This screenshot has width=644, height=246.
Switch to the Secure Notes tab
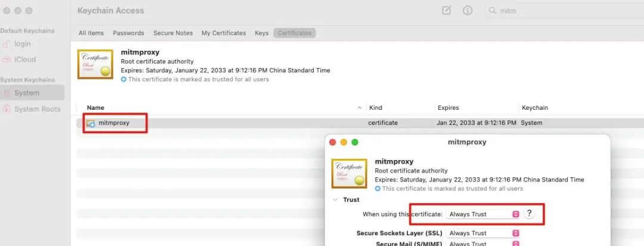173,33
